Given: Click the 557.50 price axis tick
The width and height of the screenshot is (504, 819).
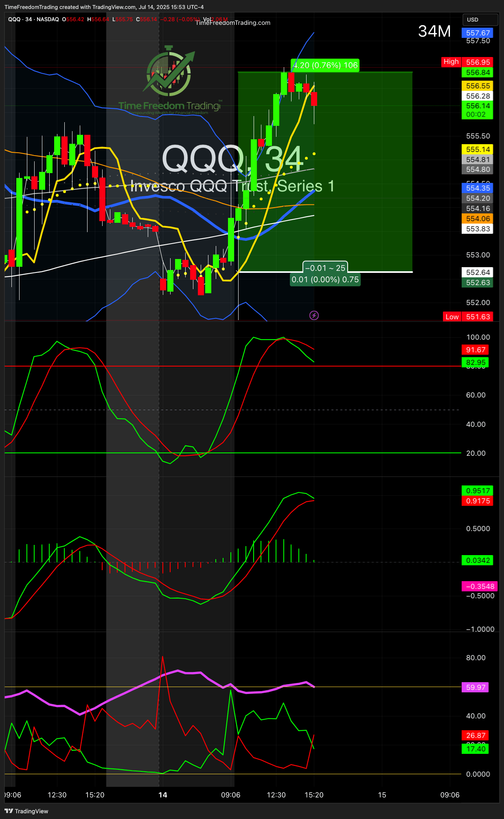Looking at the screenshot, I should point(478,41).
